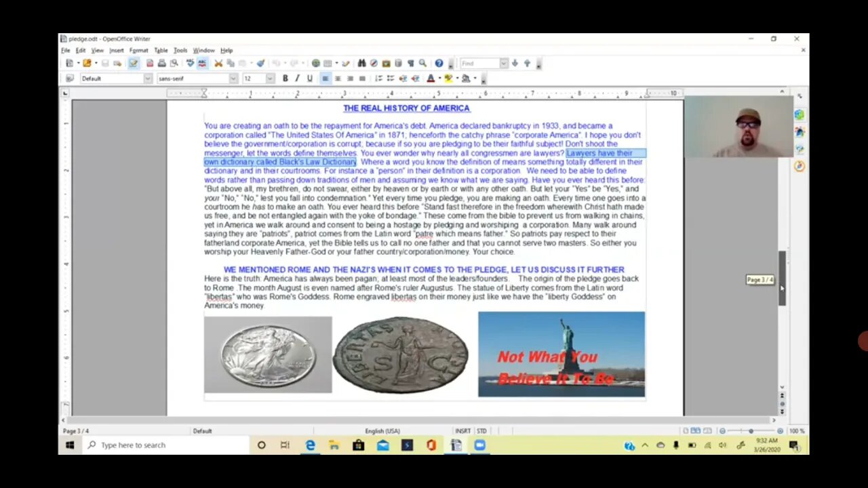Expand the Default paragraph style dropdown

(x=147, y=79)
